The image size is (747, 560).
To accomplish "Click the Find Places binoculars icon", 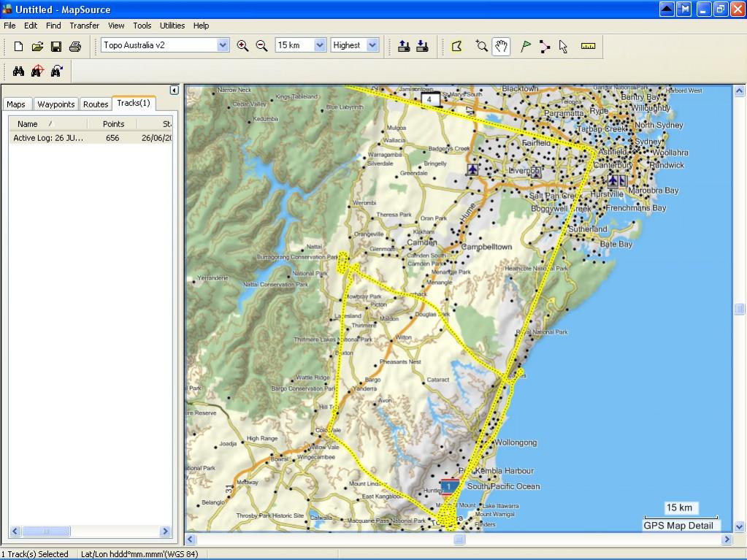I will [18, 72].
